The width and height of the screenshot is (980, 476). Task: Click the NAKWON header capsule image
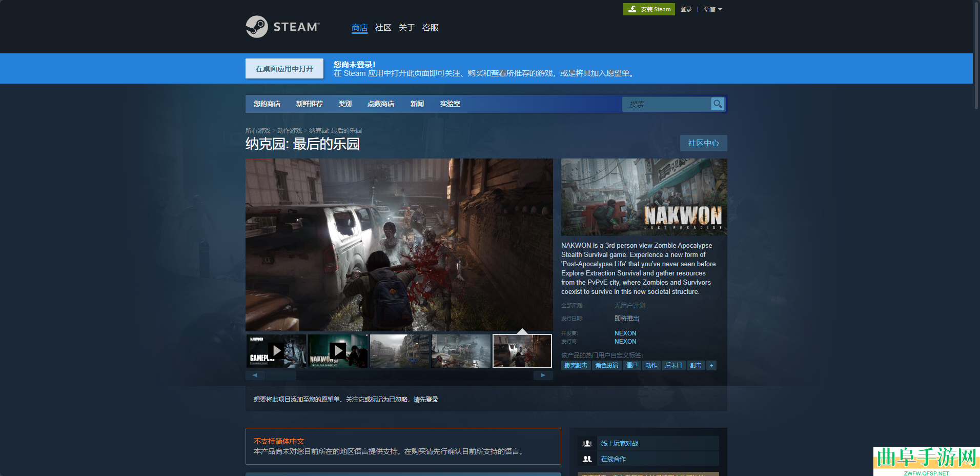[644, 197]
